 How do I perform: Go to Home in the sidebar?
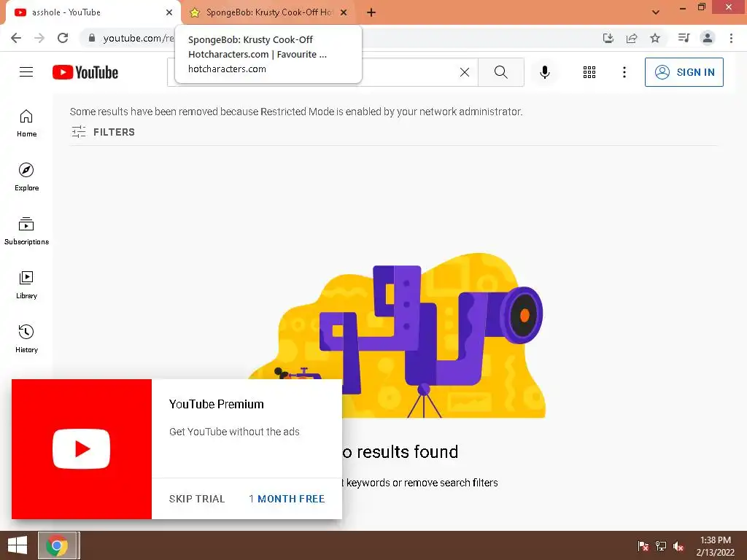point(27,123)
